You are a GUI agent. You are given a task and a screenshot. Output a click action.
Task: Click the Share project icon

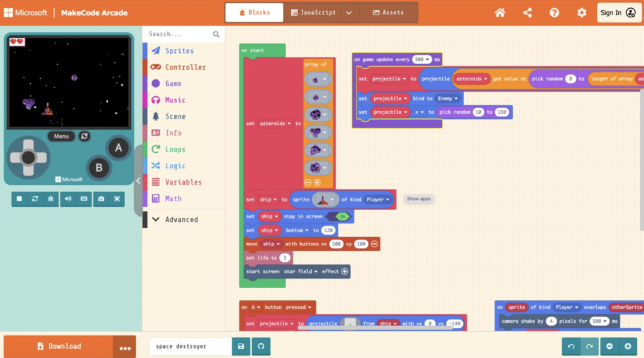pos(527,13)
